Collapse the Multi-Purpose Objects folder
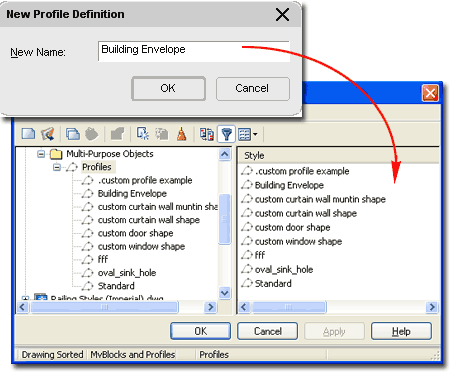This screenshot has height=372, width=450. click(41, 154)
